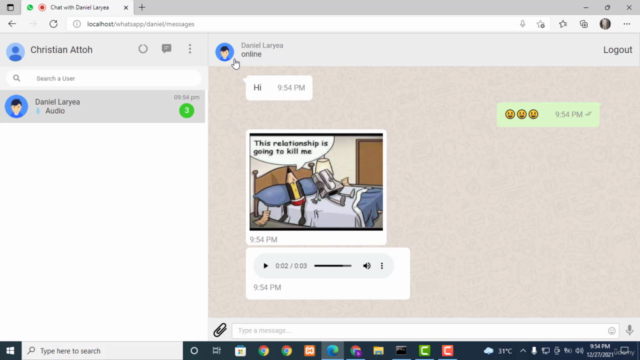Open the tab actions menu icon

[x=10, y=7]
